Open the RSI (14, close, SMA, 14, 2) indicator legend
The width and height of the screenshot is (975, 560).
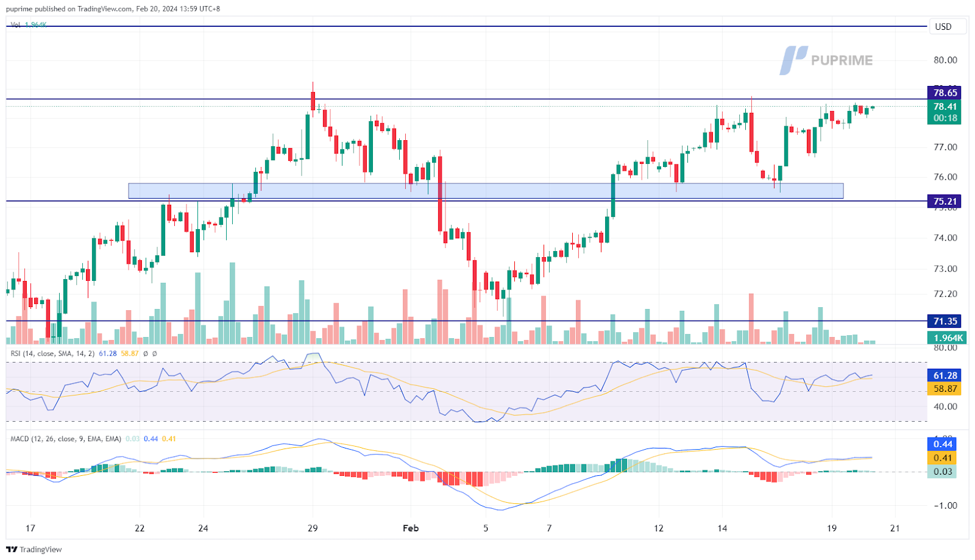(x=52, y=353)
